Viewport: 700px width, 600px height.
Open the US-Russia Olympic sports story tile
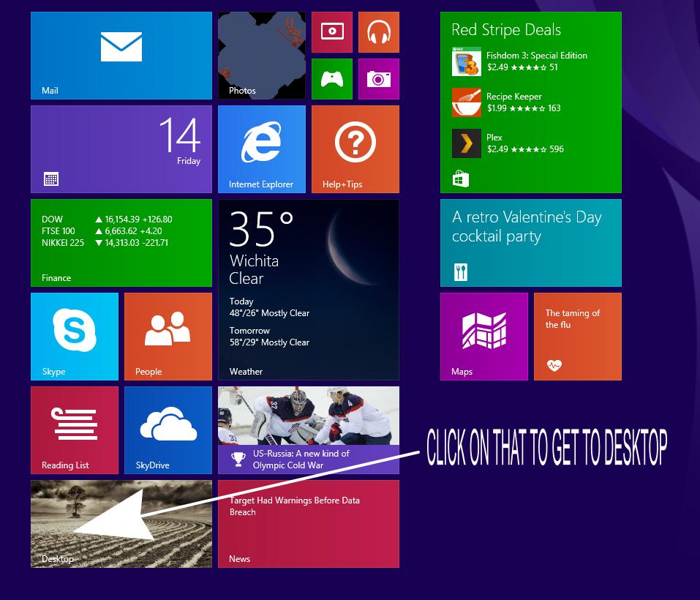309,430
